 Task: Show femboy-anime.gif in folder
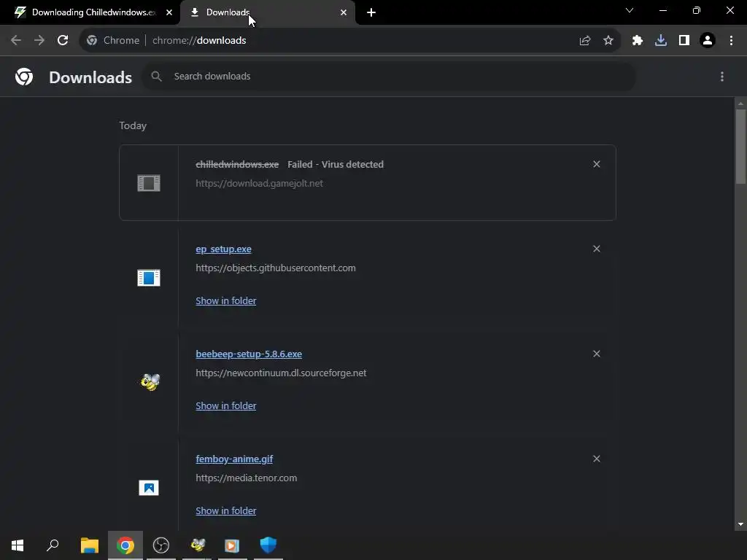coord(226,511)
